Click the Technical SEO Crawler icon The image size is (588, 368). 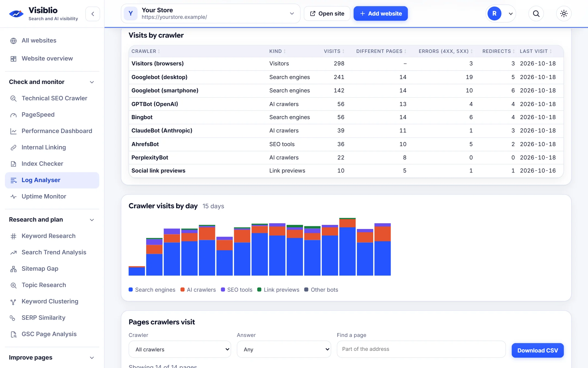pos(13,98)
